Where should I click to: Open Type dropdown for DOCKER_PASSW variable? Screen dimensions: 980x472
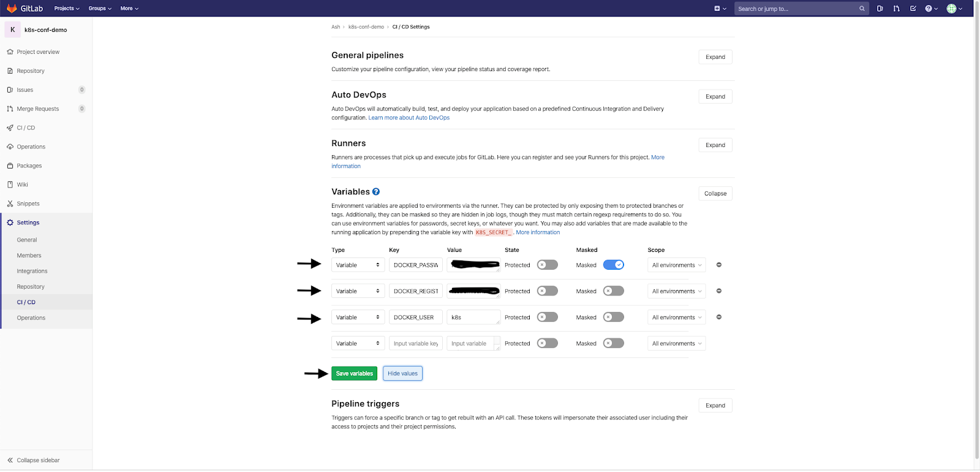[358, 265]
